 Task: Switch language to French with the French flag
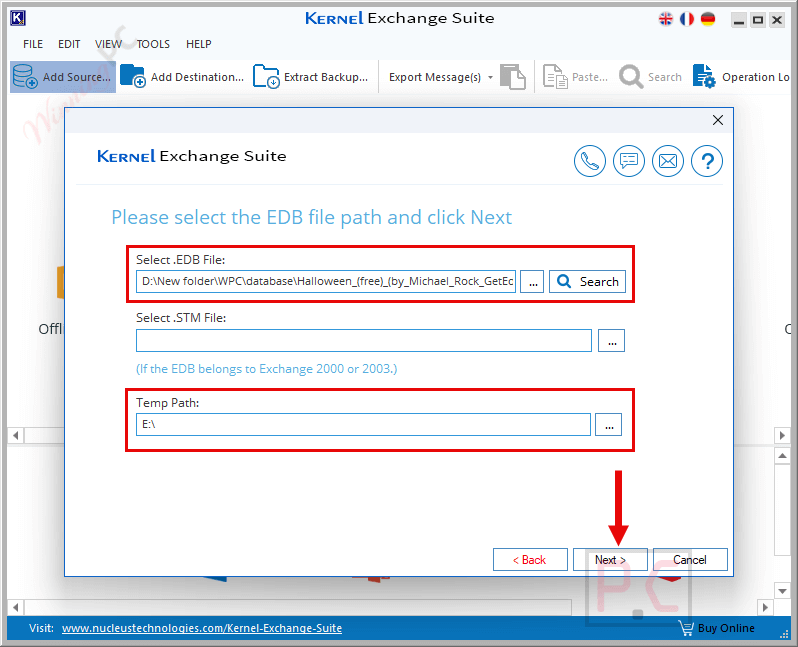tap(687, 19)
